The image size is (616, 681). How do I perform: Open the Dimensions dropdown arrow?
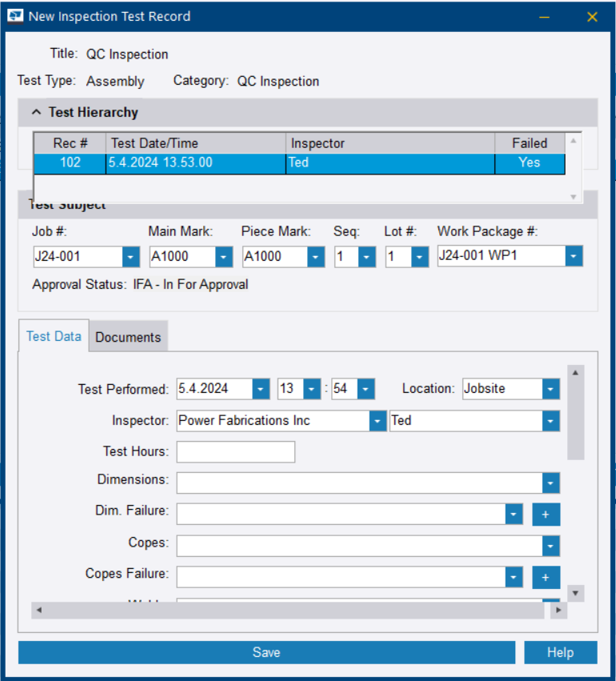pyautogui.click(x=550, y=483)
